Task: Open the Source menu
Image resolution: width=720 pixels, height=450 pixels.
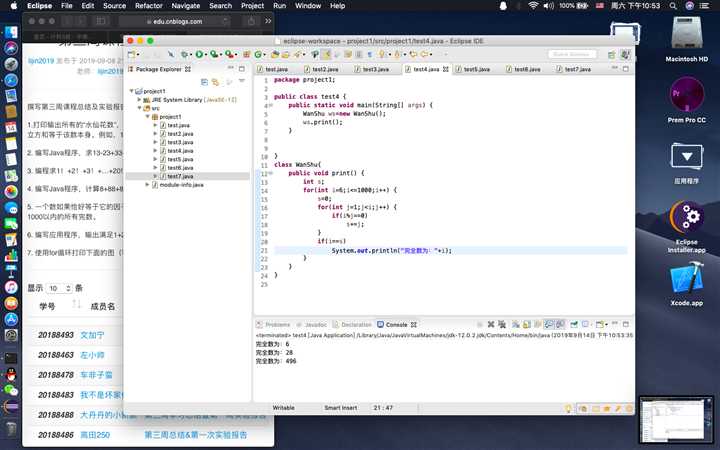Action: tap(114, 6)
